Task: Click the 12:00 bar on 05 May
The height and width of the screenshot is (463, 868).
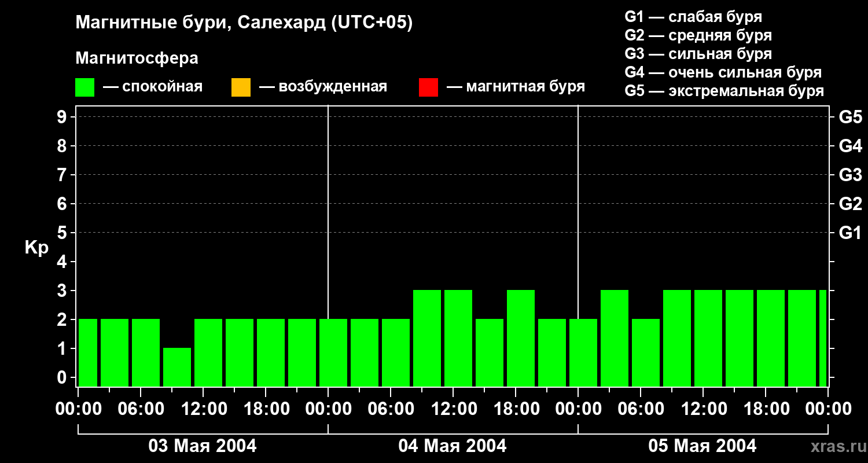Action: point(708,338)
